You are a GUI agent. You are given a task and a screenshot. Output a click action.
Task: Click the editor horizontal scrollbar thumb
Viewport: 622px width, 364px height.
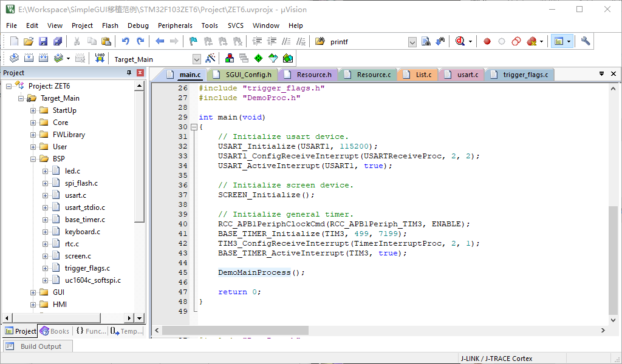[235, 330]
